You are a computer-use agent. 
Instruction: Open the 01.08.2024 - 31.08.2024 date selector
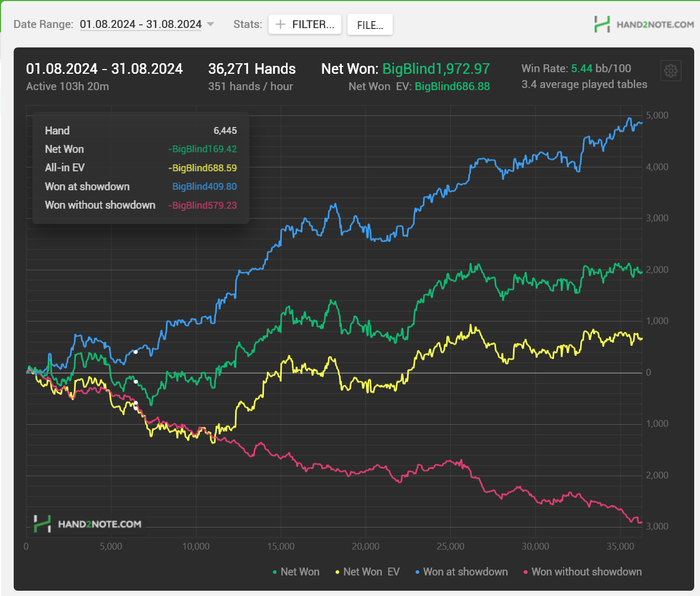pyautogui.click(x=140, y=24)
